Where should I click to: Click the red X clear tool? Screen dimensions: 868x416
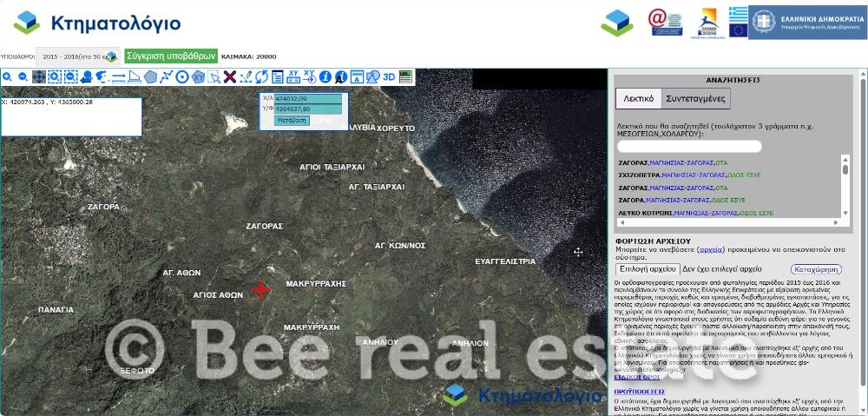(x=230, y=77)
